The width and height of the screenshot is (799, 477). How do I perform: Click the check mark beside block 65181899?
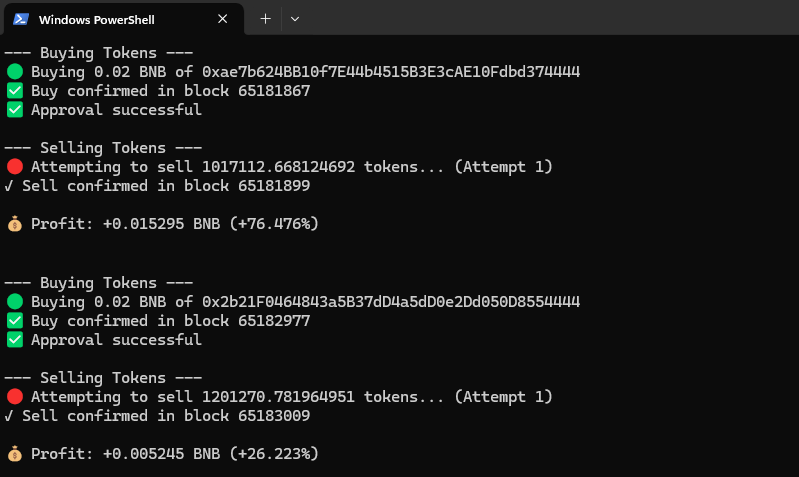(9, 186)
